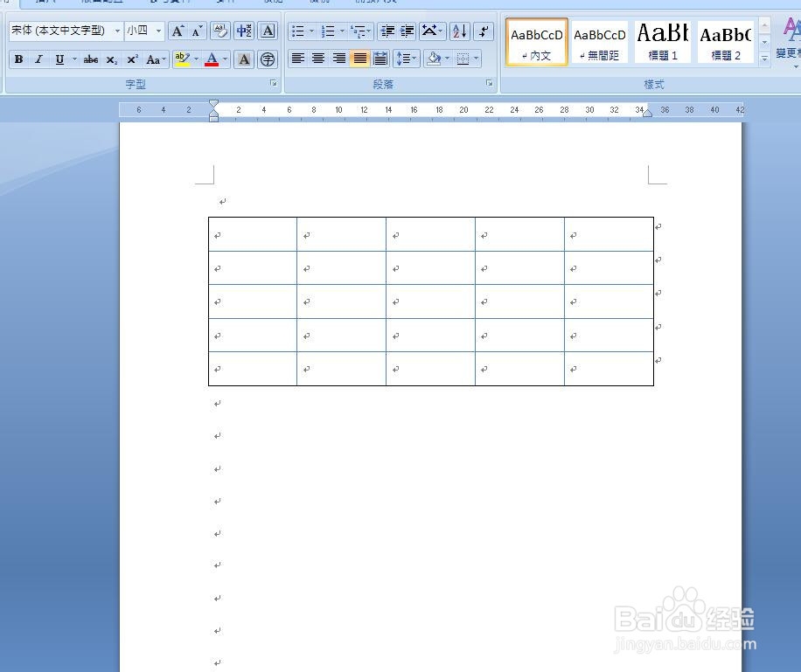Select 無間距 style
This screenshot has height=672, width=801.
pyautogui.click(x=600, y=43)
